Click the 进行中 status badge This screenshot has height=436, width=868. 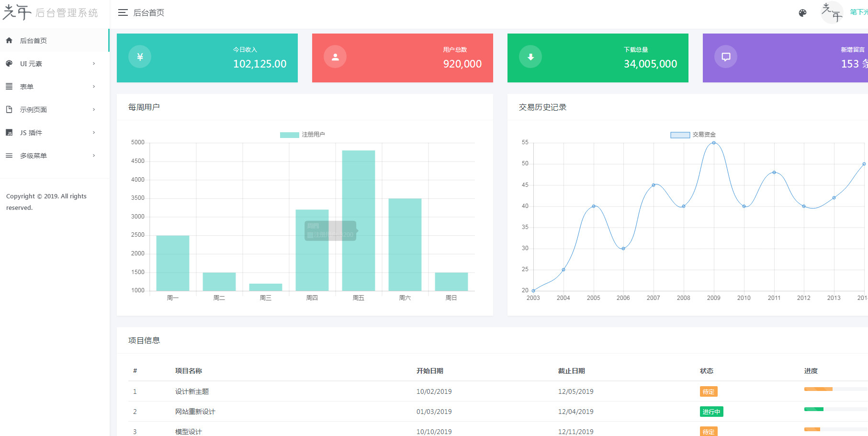tap(711, 412)
